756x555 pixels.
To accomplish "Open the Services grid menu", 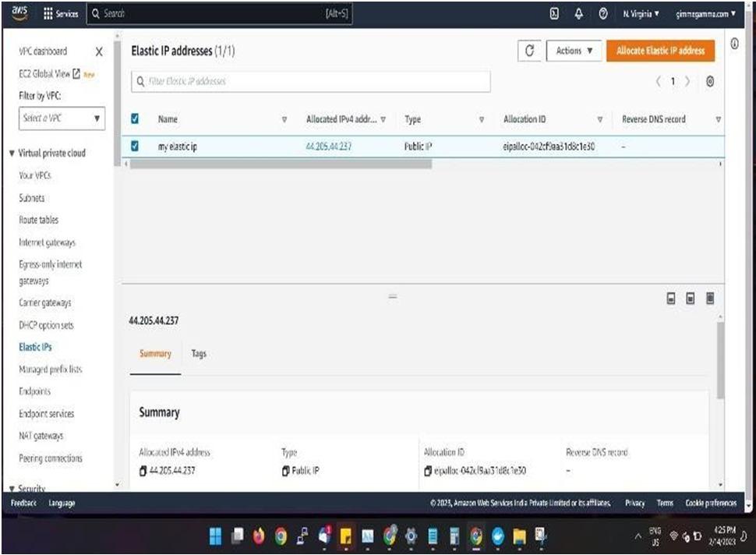I will pos(60,13).
